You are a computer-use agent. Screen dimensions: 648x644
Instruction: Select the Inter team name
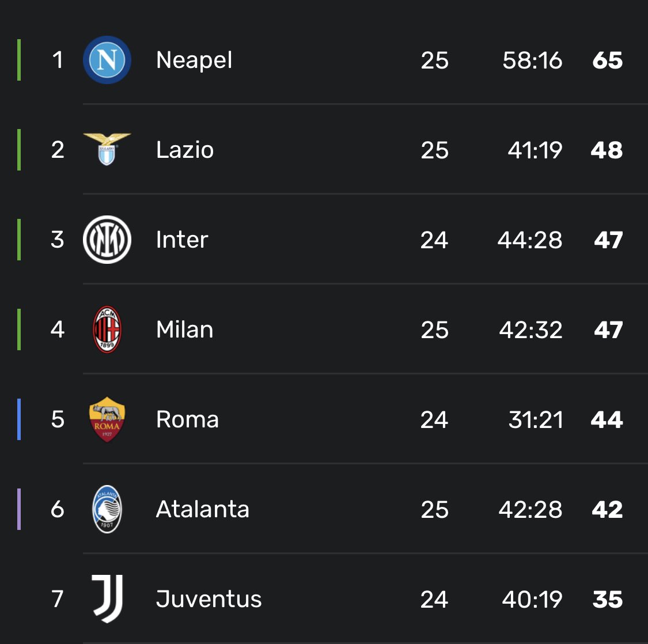point(182,240)
